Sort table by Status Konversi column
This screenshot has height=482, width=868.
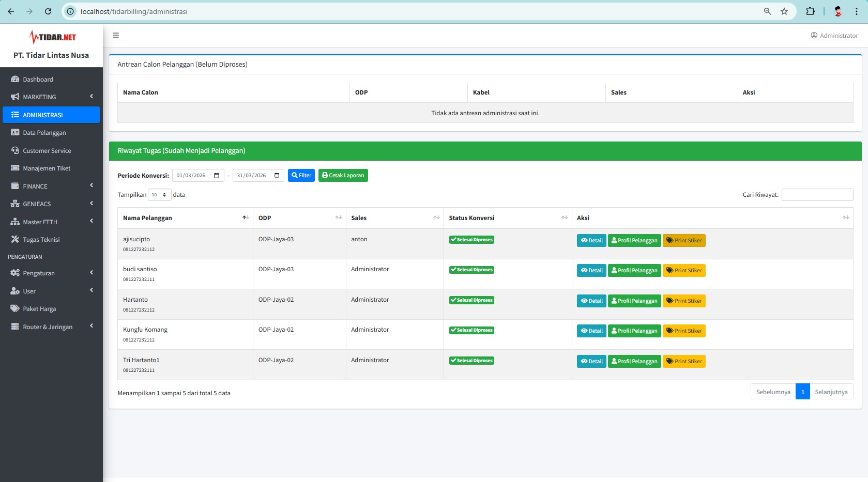[x=508, y=218]
